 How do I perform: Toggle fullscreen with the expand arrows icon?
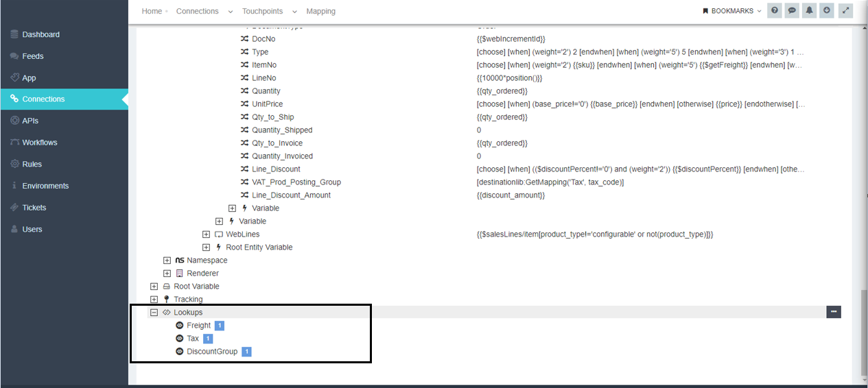(845, 11)
